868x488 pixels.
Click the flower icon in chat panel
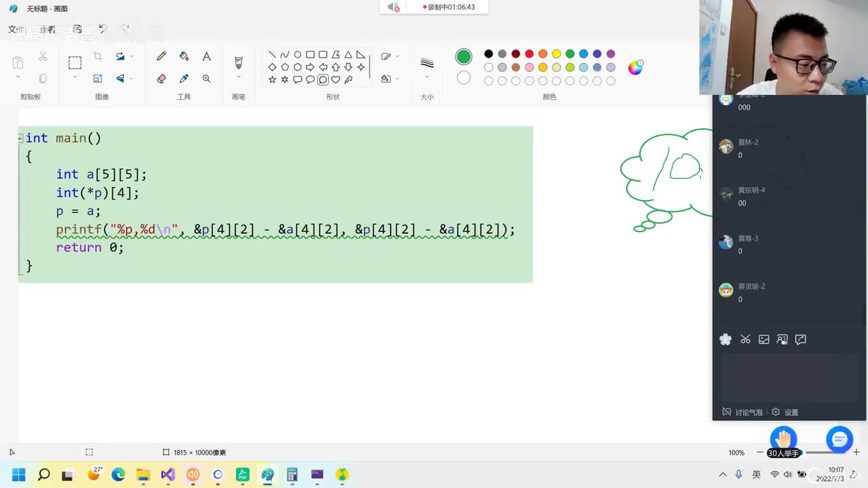pyautogui.click(x=726, y=340)
